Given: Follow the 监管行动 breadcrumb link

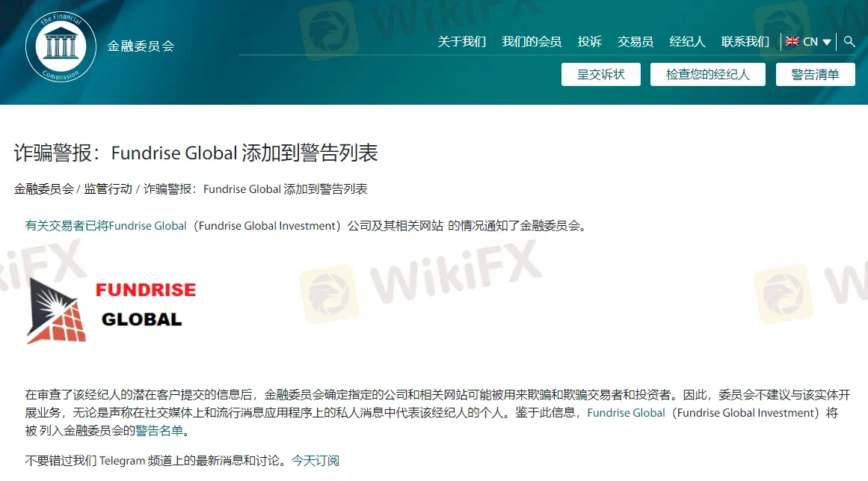Looking at the screenshot, I should click(x=108, y=189).
